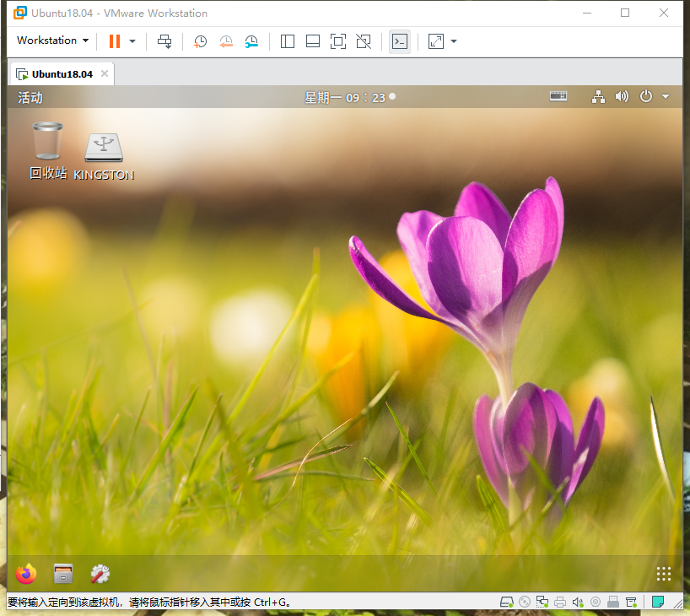
Task: Click the sound card status icon
Action: coord(578,602)
